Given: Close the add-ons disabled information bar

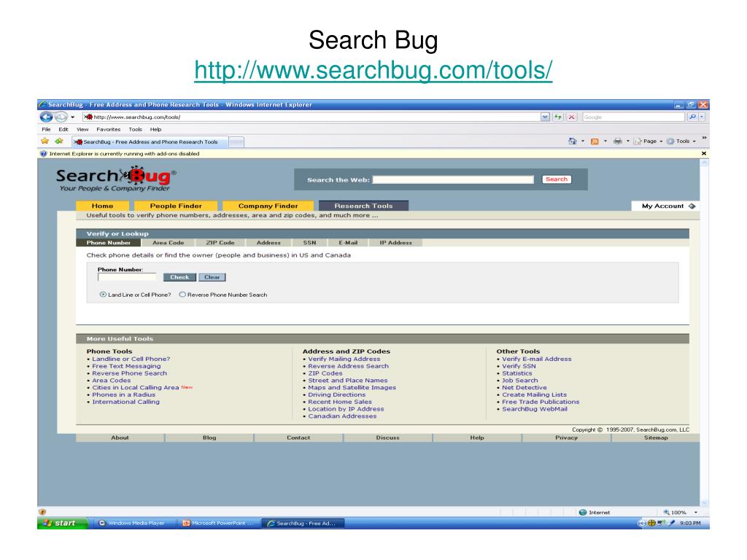Looking at the screenshot, I should click(x=704, y=154).
